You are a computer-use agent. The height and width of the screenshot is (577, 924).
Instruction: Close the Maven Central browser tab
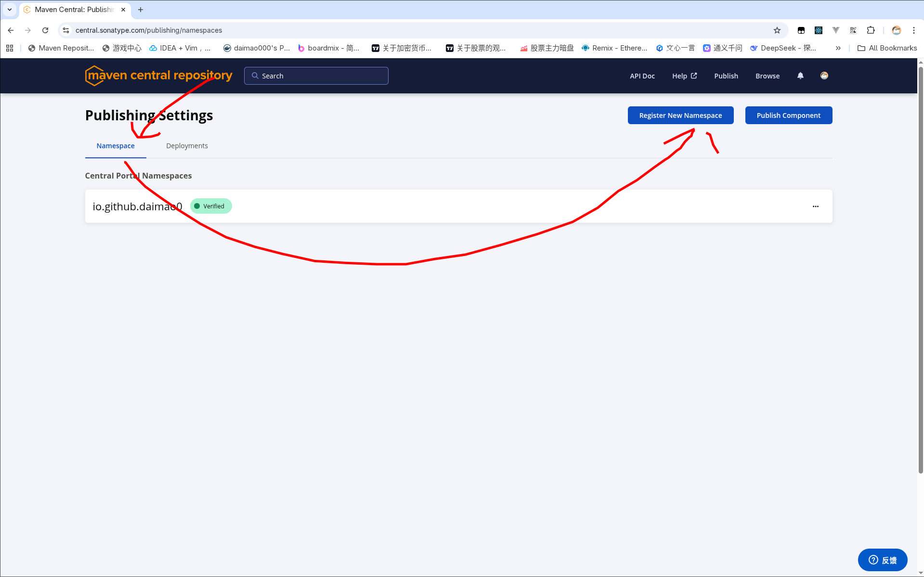[x=123, y=10]
